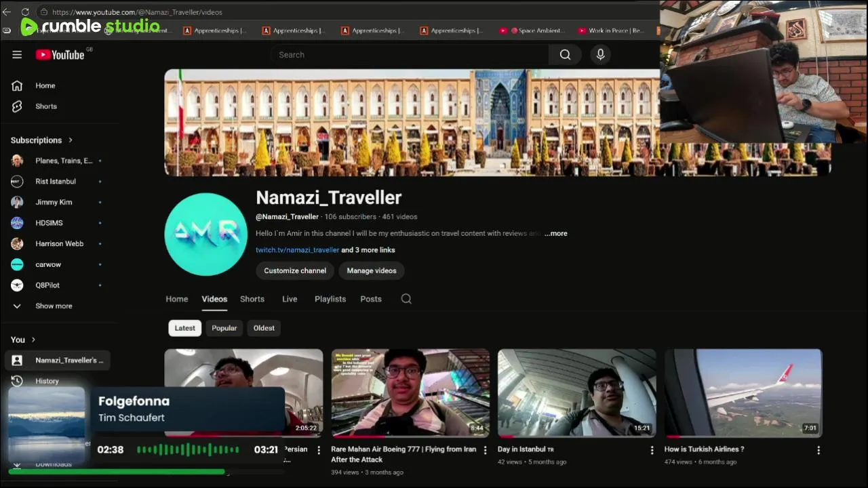Click the browser address bar URL
Viewport: 868px width, 488px height.
coord(137,12)
